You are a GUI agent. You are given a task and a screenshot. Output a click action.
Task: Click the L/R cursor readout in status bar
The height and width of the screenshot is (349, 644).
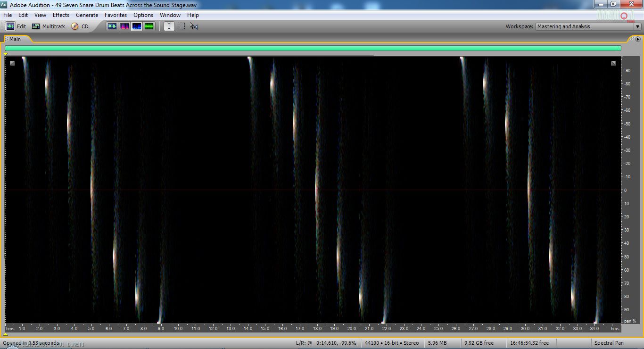tap(326, 343)
